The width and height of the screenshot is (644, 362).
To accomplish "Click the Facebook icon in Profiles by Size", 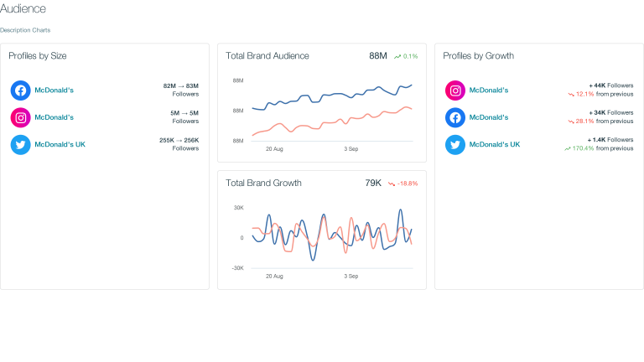I will pos(21,90).
